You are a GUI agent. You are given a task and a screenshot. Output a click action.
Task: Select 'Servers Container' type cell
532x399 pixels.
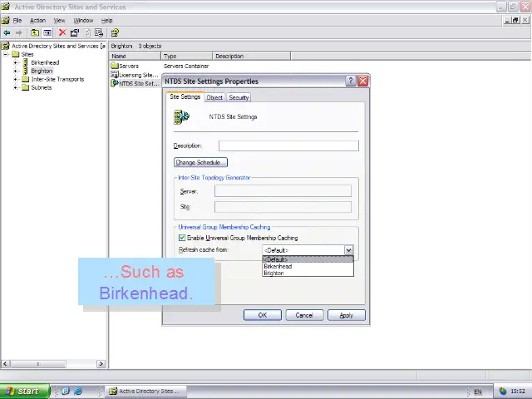(186, 66)
